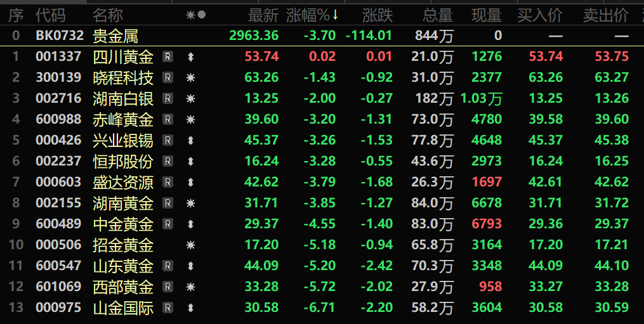Sort the list by 总量 column
644x324 pixels.
pyautogui.click(x=438, y=15)
